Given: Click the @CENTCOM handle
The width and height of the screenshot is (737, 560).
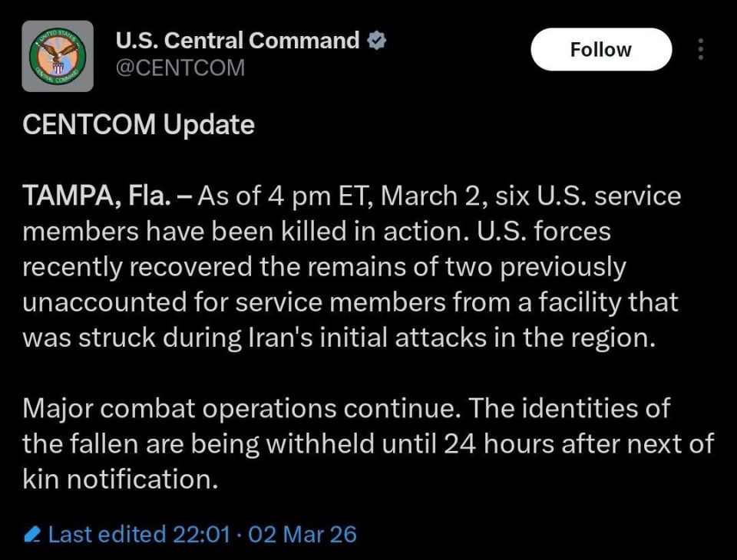Looking at the screenshot, I should [180, 68].
